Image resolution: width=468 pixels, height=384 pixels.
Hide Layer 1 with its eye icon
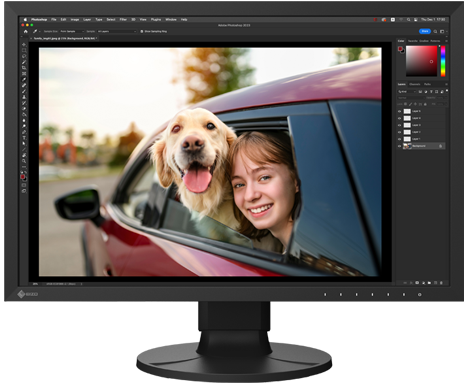400,139
